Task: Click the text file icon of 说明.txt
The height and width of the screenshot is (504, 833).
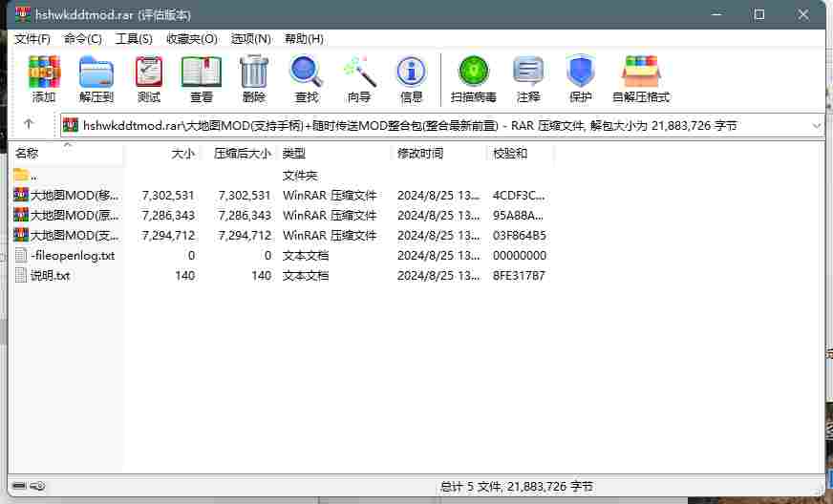Action: click(x=21, y=275)
